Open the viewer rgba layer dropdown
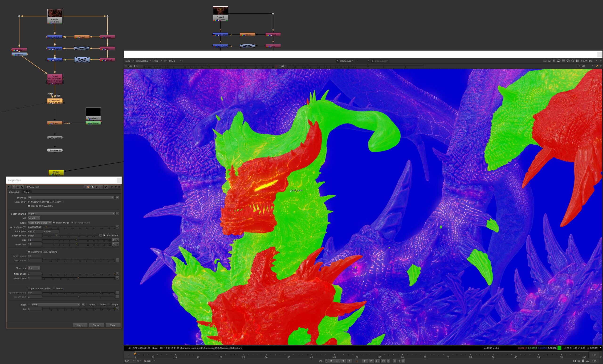 [x=130, y=61]
